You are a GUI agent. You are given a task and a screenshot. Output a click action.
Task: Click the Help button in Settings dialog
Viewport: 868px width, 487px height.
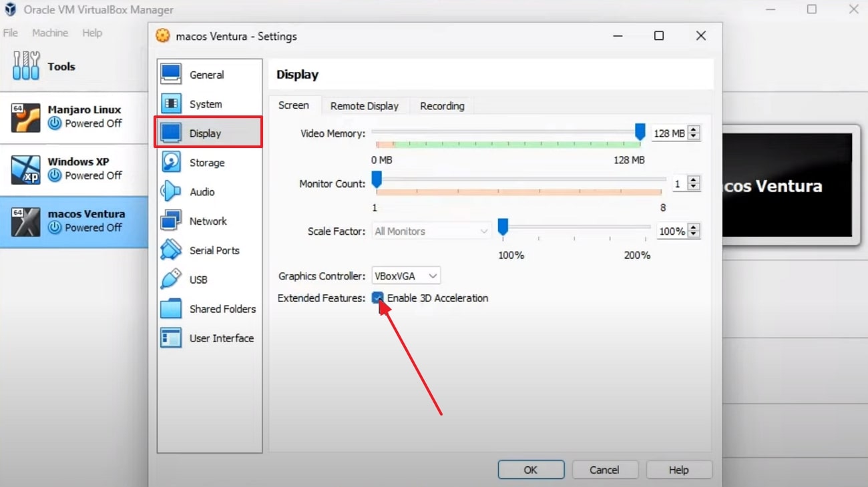(678, 470)
